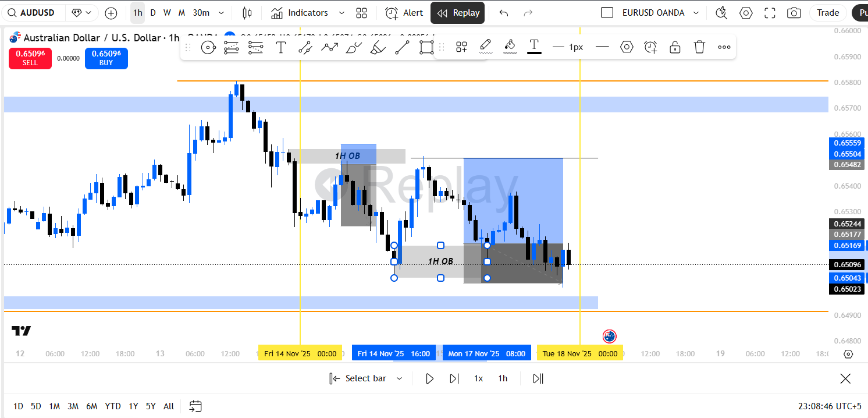Toggle lock on the selected drawing
This screenshot has height=418, width=868.
click(x=675, y=47)
